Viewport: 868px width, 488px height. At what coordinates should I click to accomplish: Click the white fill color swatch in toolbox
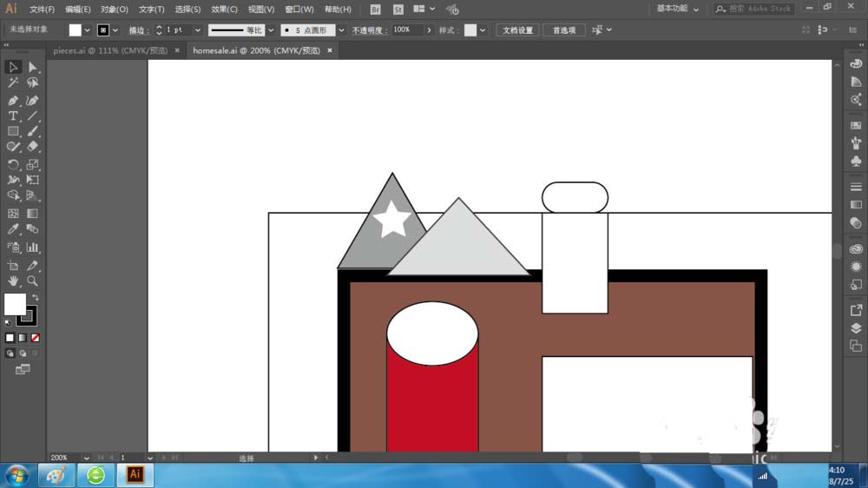pyautogui.click(x=15, y=304)
